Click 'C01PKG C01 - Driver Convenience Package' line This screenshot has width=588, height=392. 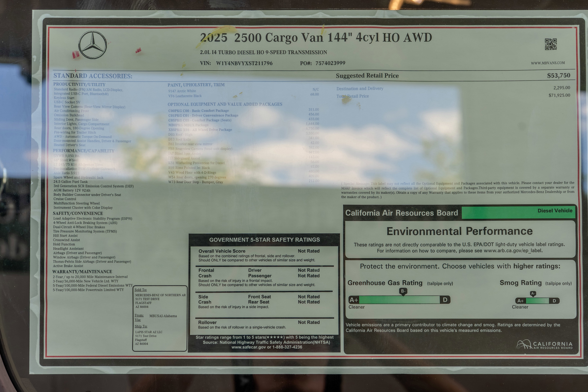203,115
